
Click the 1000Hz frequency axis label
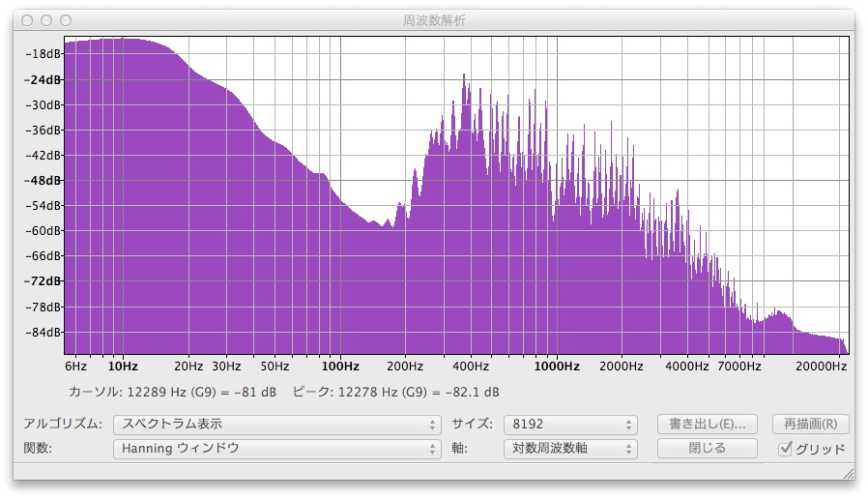(x=557, y=367)
